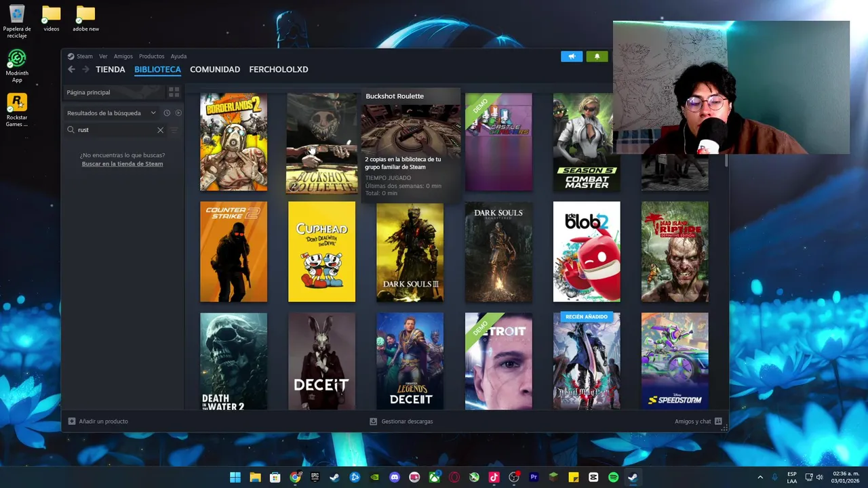868x488 pixels.
Task: Click the plus icon for Añadir un producto
Action: click(x=72, y=422)
